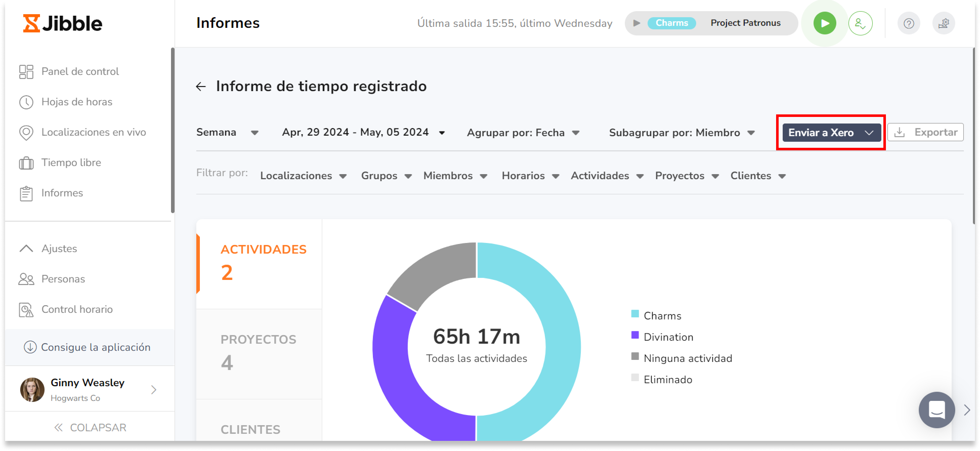
Task: Open Informes from sidebar menu
Action: coord(62,193)
